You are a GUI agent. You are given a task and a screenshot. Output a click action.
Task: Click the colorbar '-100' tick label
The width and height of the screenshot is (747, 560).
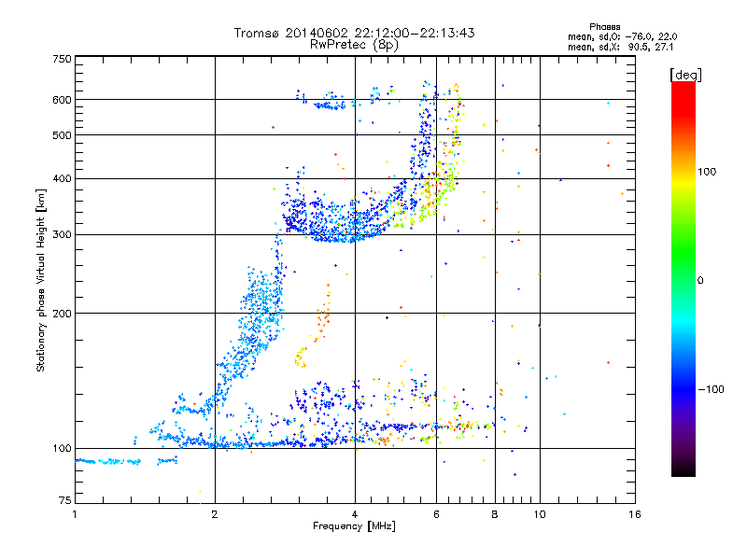711,389
